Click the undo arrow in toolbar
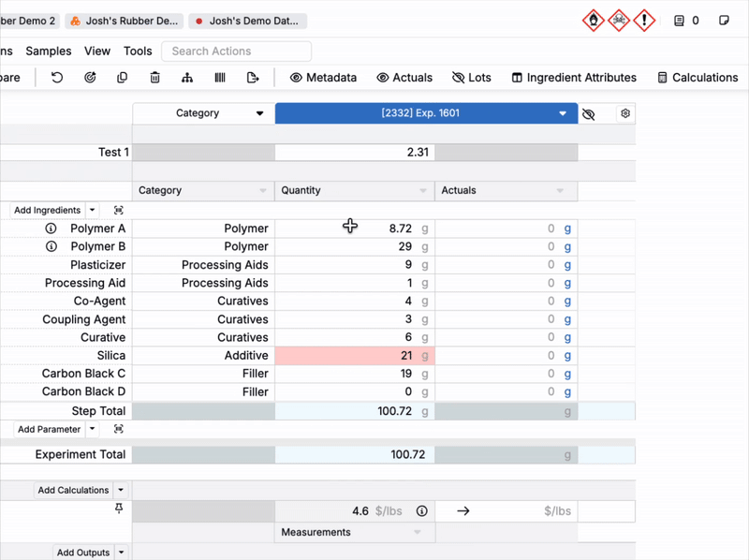 click(57, 78)
